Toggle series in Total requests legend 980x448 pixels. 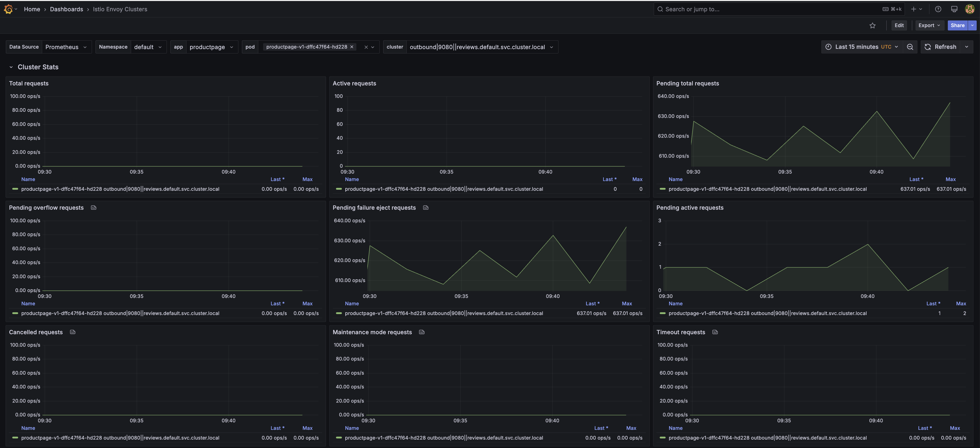pyautogui.click(x=120, y=189)
